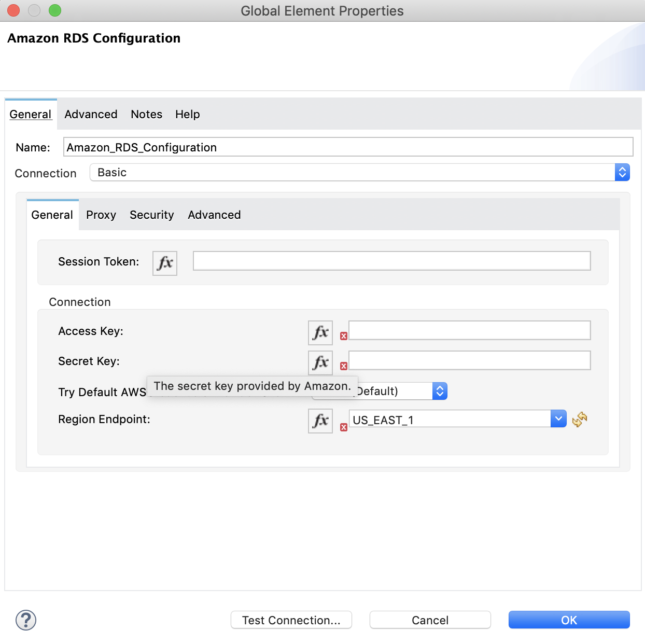
Task: Click the fx expression icon beside Session Token
Action: (164, 263)
